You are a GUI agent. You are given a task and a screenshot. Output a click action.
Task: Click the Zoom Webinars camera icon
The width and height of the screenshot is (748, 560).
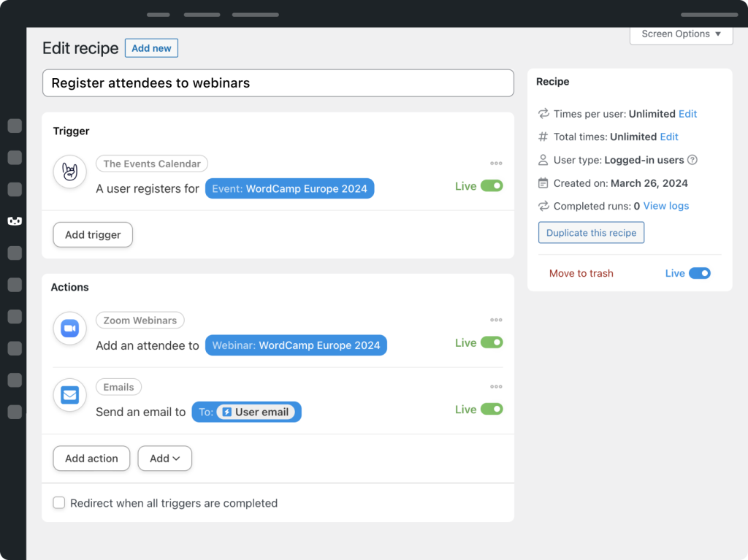pos(70,329)
